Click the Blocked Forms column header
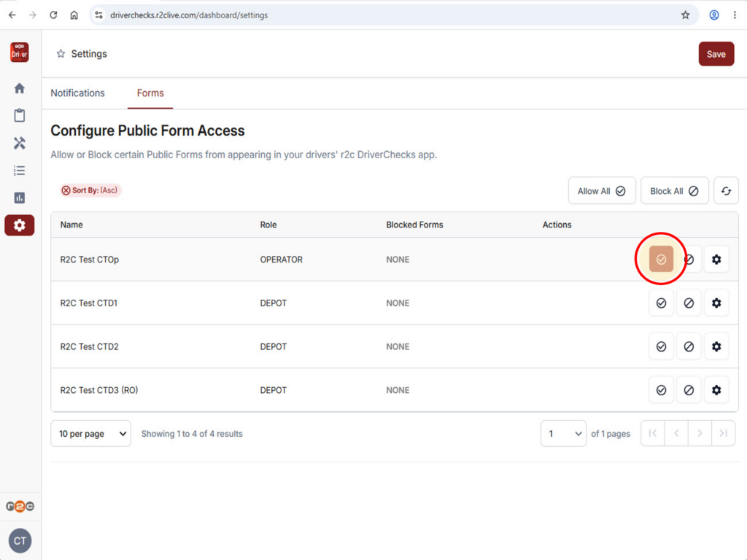This screenshot has width=747, height=560. (x=414, y=225)
